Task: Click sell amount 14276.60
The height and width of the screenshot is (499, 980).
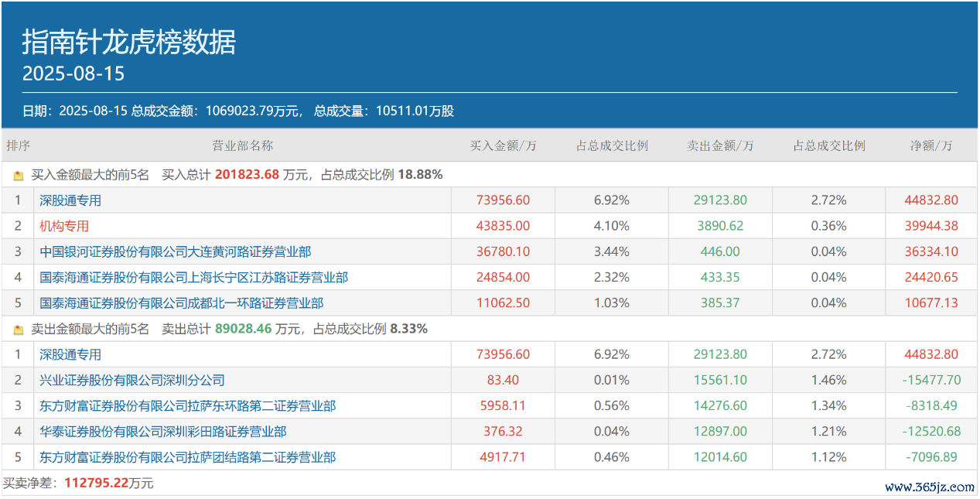Action: pyautogui.click(x=720, y=405)
